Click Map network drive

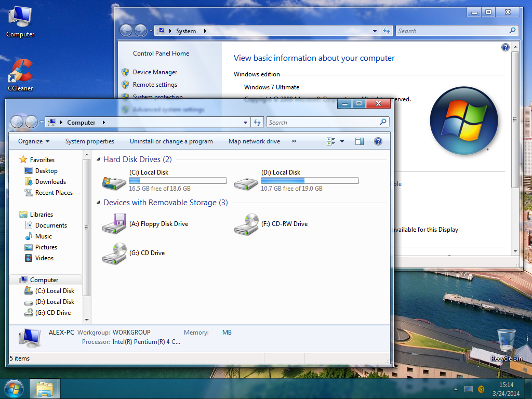click(x=254, y=141)
